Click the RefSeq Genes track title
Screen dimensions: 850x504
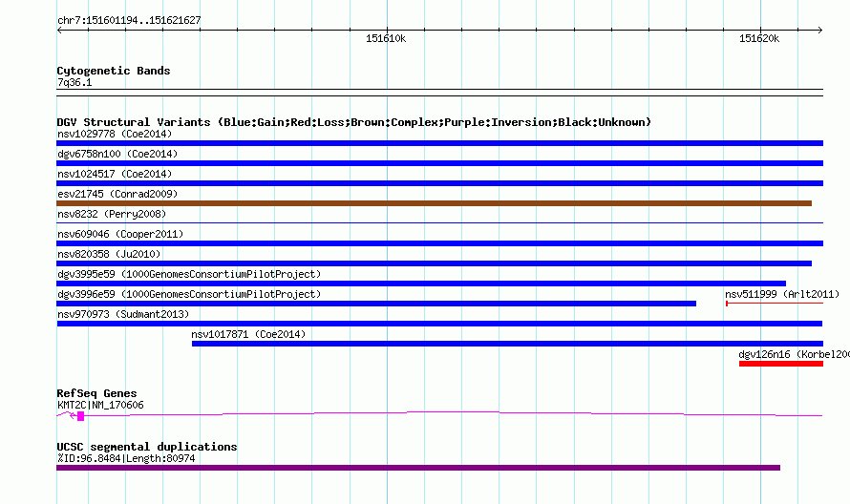click(97, 393)
